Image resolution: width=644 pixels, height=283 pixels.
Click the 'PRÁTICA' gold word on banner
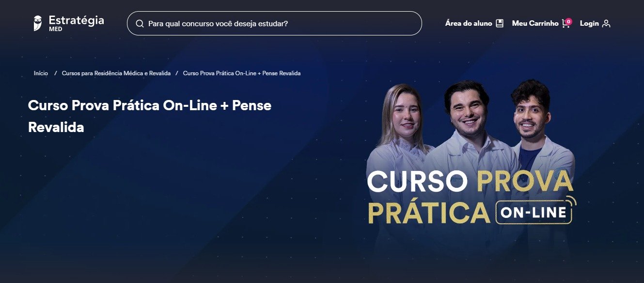pos(428,213)
